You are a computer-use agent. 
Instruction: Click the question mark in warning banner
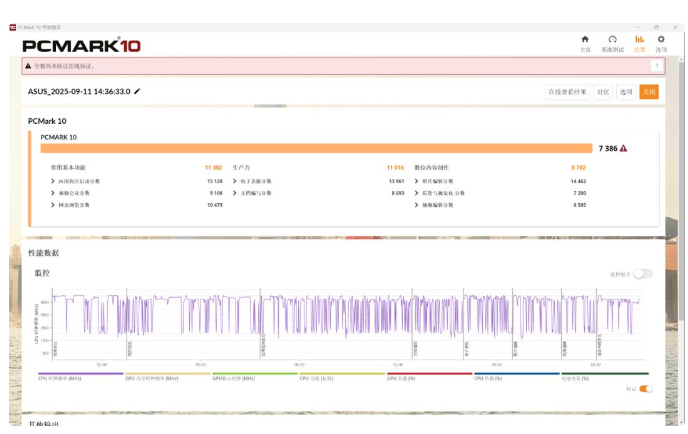657,66
